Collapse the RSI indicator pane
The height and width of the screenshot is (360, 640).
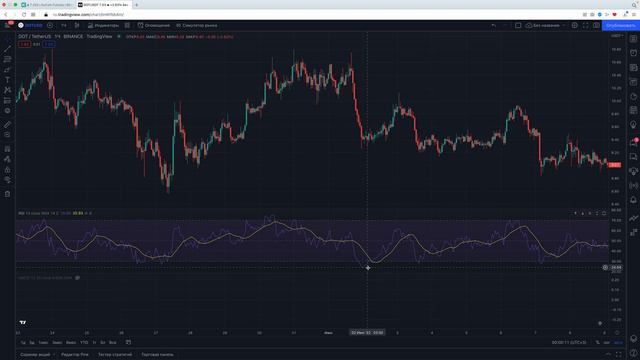click(x=597, y=213)
